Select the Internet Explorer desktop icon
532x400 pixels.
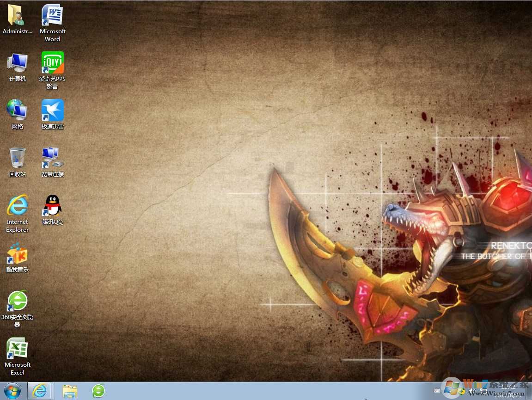[x=17, y=214]
